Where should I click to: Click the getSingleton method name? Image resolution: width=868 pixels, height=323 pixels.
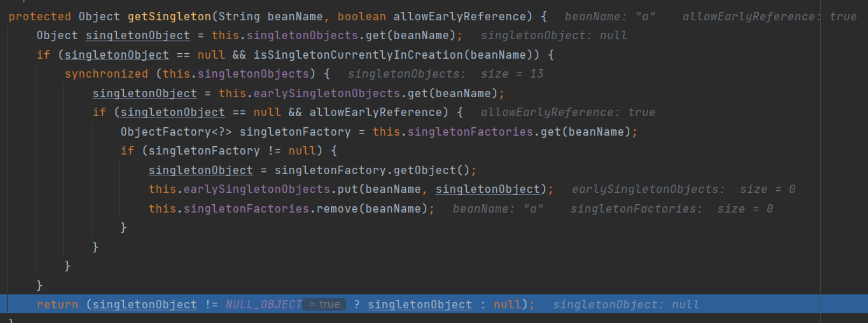point(170,16)
